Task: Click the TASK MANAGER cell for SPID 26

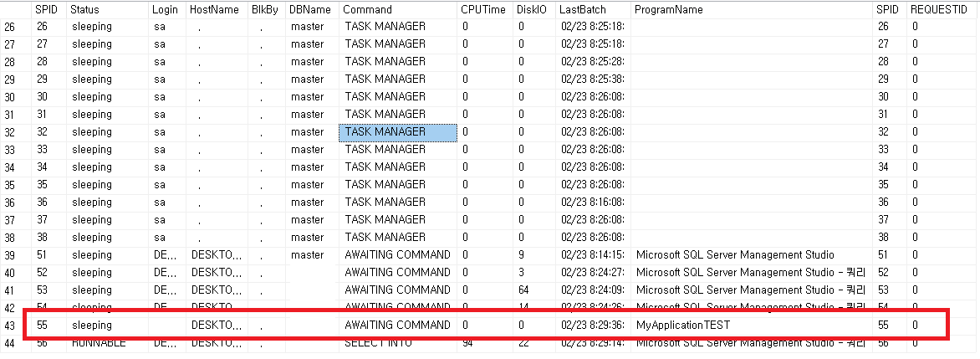Action: (397, 26)
